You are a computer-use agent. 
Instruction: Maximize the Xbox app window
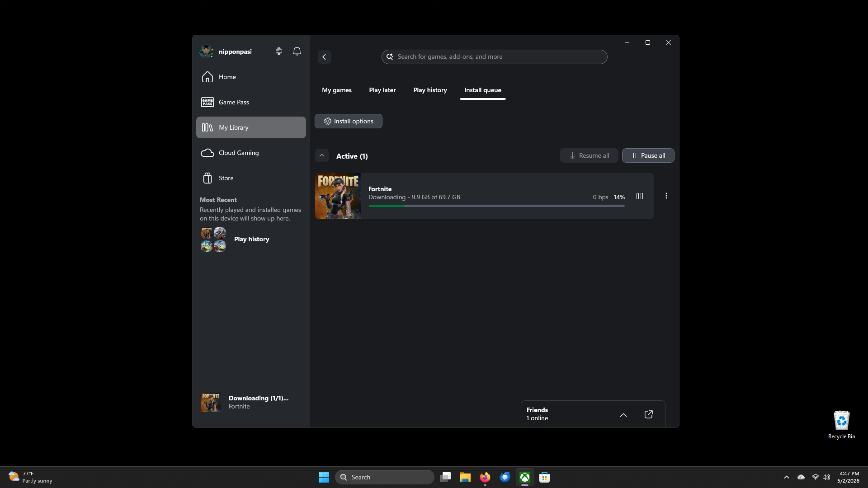coord(647,42)
